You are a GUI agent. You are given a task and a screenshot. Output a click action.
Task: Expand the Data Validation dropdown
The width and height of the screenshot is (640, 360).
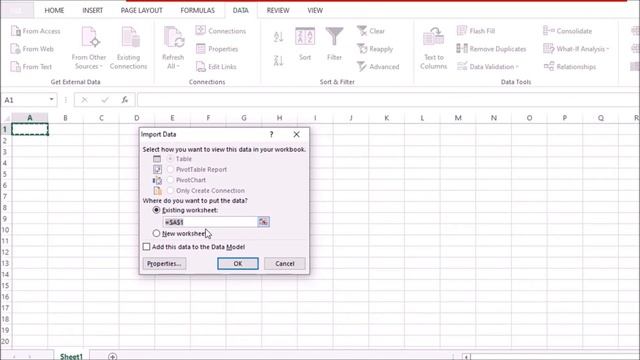click(x=517, y=67)
